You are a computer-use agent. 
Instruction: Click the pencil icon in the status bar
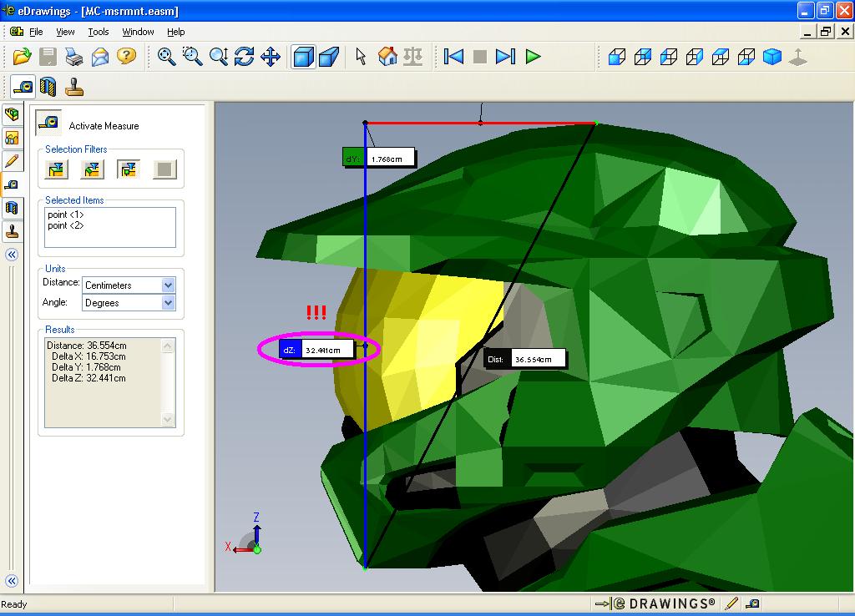(x=731, y=603)
